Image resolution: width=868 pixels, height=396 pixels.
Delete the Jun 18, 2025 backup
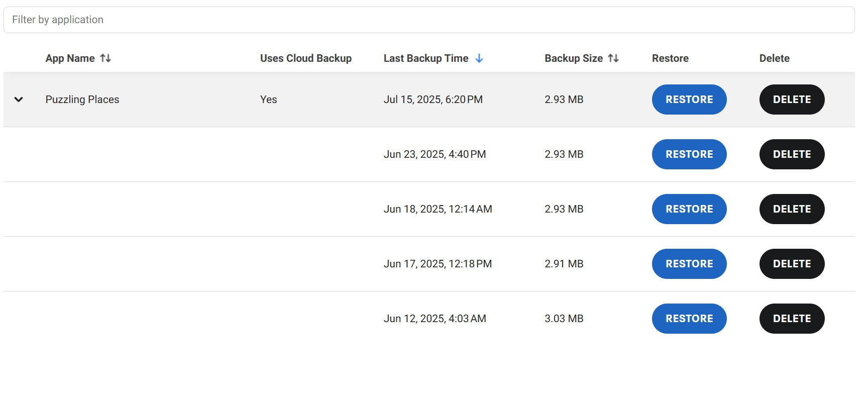[792, 209]
